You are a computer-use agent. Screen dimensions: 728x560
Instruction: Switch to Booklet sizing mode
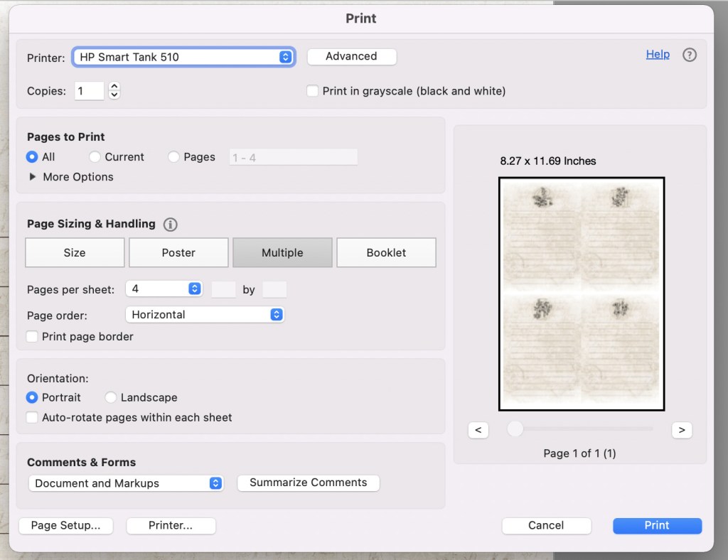386,252
